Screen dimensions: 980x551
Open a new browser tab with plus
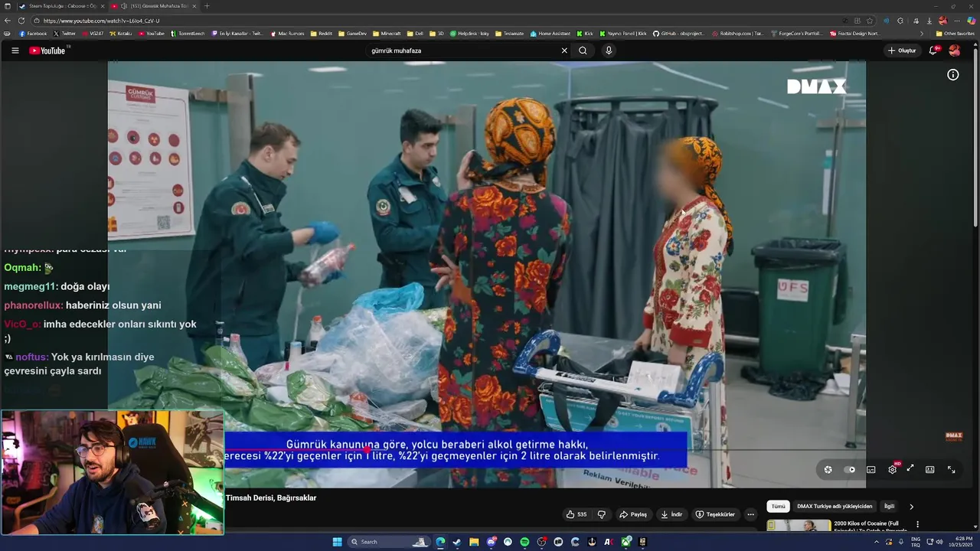click(207, 6)
